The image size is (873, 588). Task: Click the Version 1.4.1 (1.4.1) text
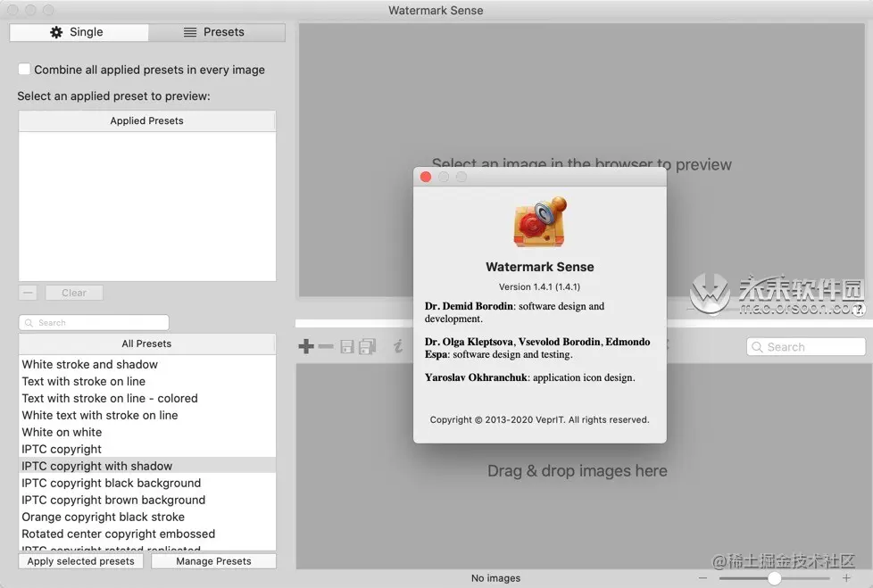(x=539, y=287)
